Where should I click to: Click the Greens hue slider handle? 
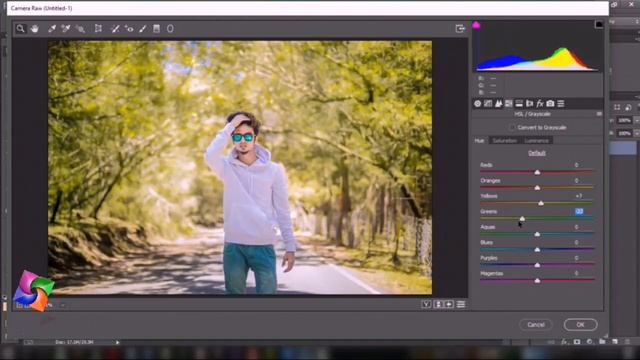click(x=522, y=219)
